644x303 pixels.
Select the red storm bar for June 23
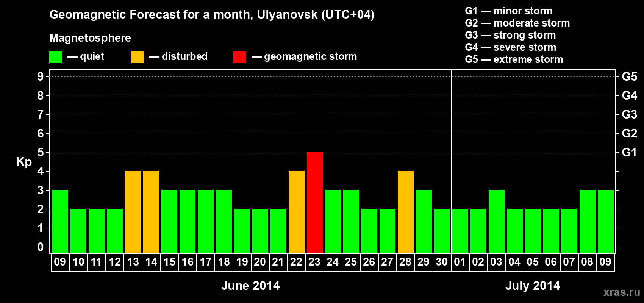click(x=315, y=202)
